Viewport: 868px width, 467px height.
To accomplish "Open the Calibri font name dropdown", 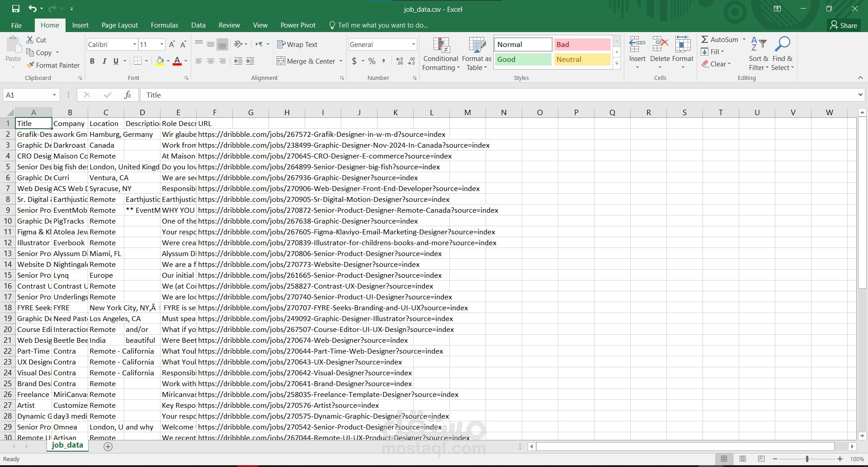I will tap(135, 44).
